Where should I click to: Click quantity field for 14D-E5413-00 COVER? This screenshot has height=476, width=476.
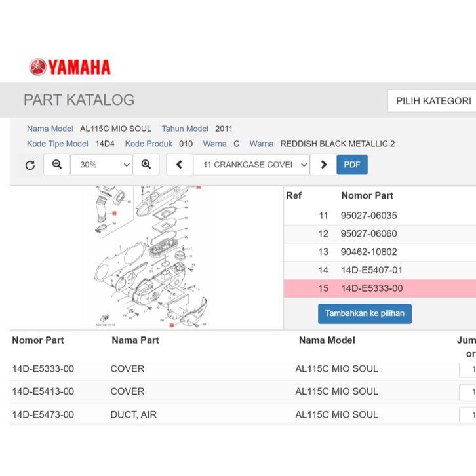[x=468, y=392]
